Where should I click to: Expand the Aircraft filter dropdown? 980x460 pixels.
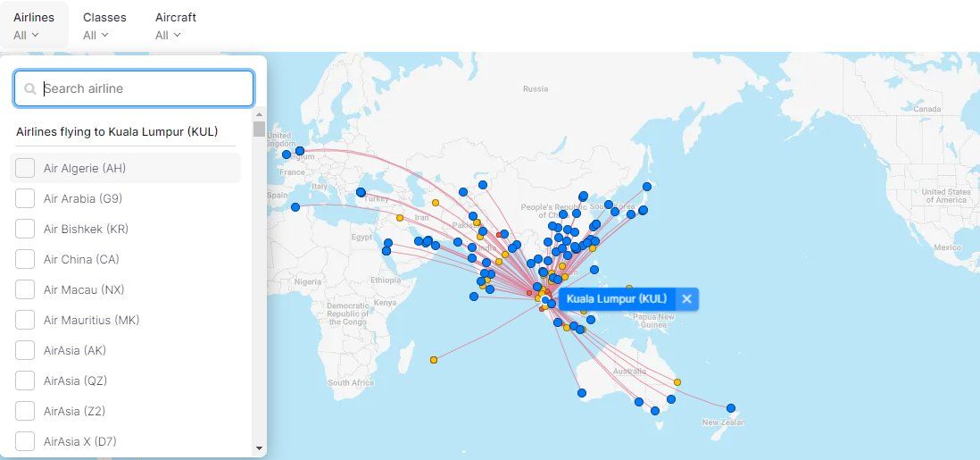pyautogui.click(x=175, y=25)
